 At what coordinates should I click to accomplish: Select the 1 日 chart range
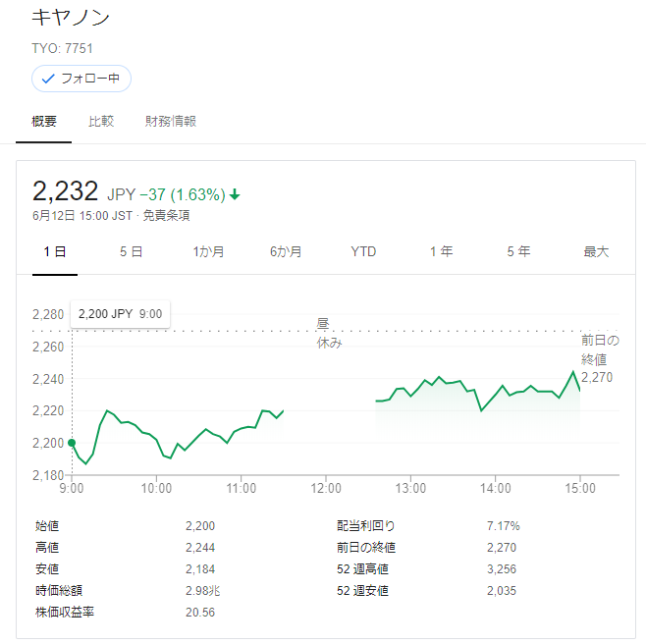point(55,251)
